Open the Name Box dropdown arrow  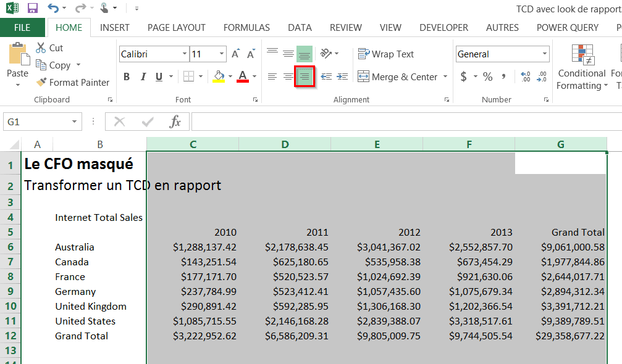(75, 122)
